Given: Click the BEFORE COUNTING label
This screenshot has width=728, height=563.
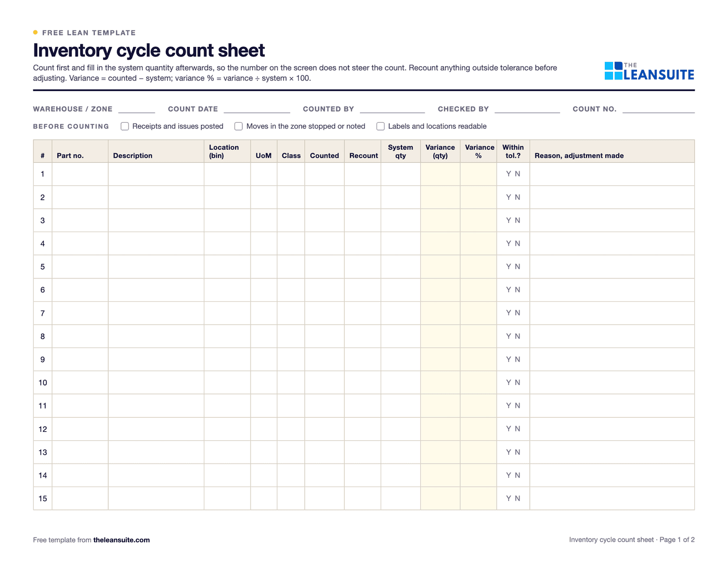Looking at the screenshot, I should pyautogui.click(x=71, y=126).
